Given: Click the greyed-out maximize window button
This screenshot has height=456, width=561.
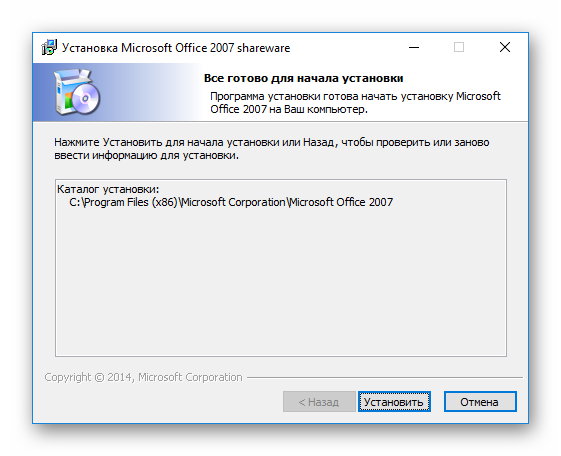Looking at the screenshot, I should [x=459, y=47].
